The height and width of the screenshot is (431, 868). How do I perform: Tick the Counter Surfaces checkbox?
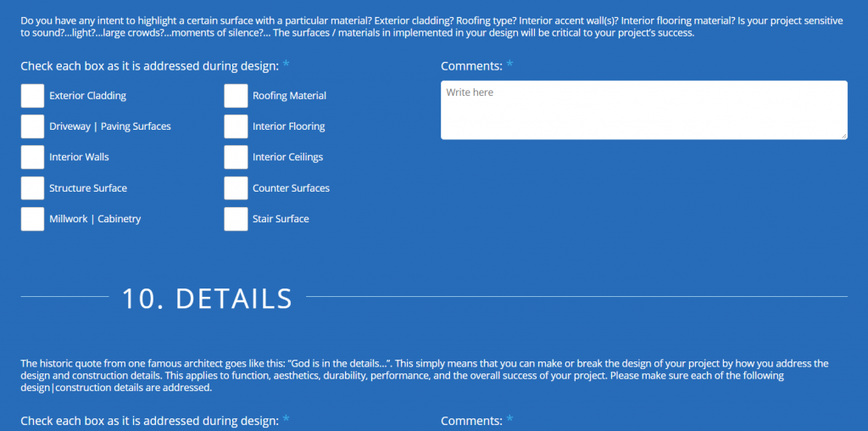236,188
